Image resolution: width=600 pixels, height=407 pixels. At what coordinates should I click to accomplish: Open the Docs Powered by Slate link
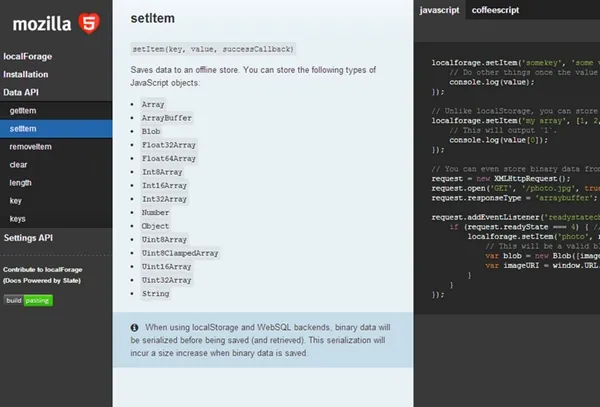[42, 283]
